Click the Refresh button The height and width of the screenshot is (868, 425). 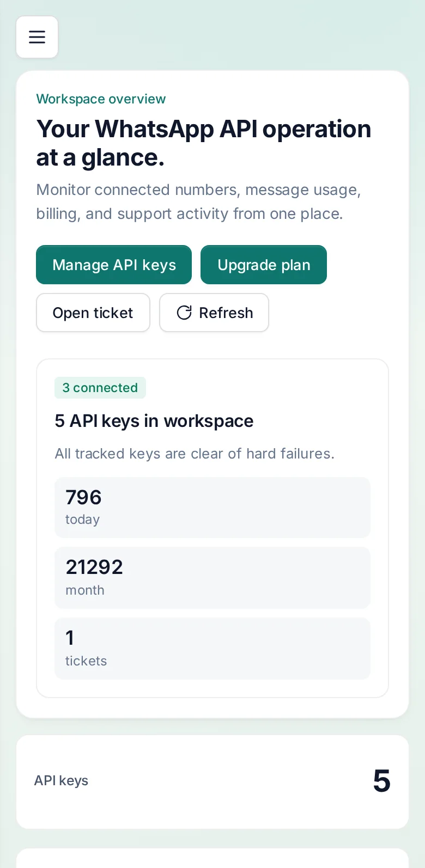coord(214,313)
